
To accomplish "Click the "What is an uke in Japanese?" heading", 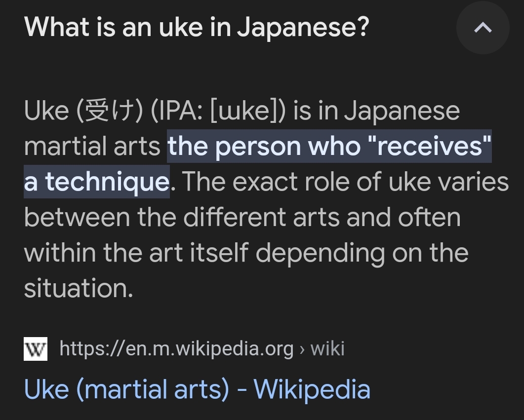I will tap(197, 27).
